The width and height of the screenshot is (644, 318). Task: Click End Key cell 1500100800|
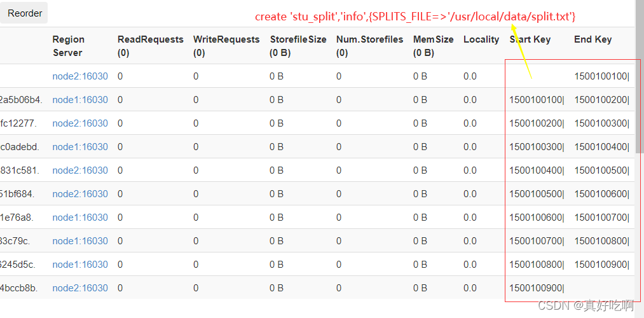pyautogui.click(x=601, y=241)
